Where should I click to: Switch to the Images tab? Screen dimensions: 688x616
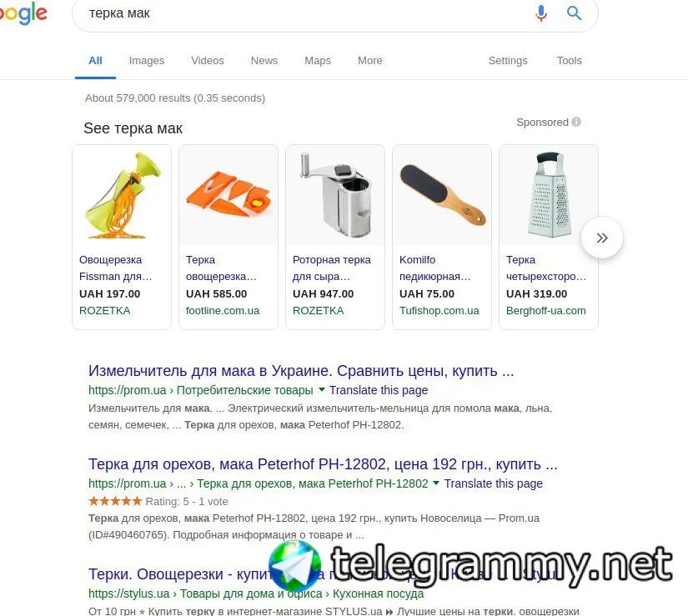tap(147, 61)
